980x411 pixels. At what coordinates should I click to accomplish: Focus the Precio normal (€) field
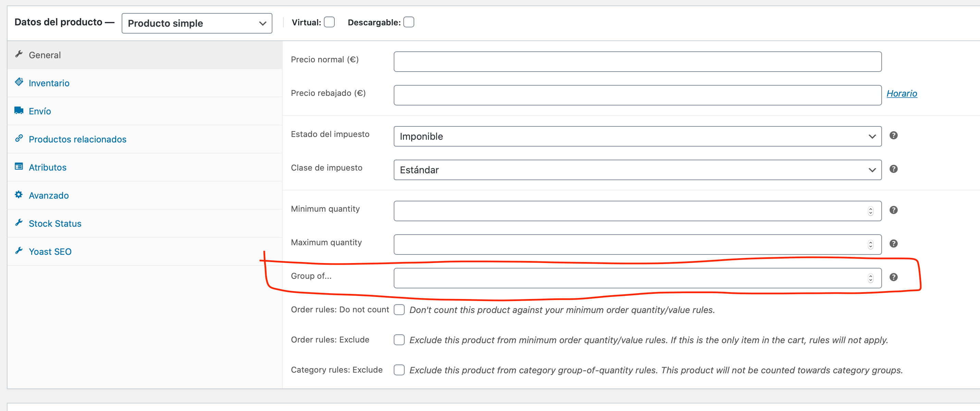[637, 62]
